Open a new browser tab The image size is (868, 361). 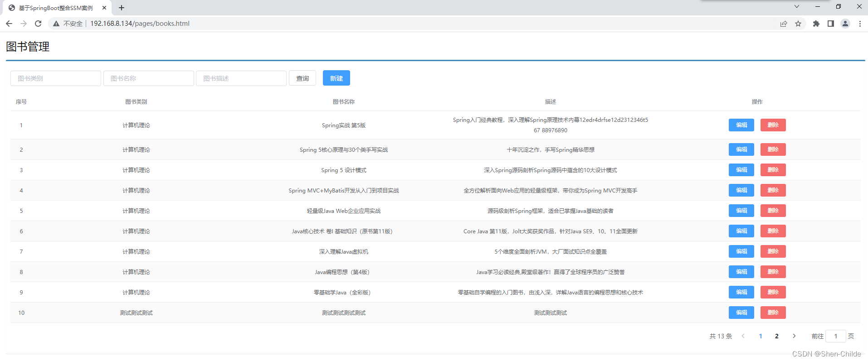pyautogui.click(x=122, y=8)
